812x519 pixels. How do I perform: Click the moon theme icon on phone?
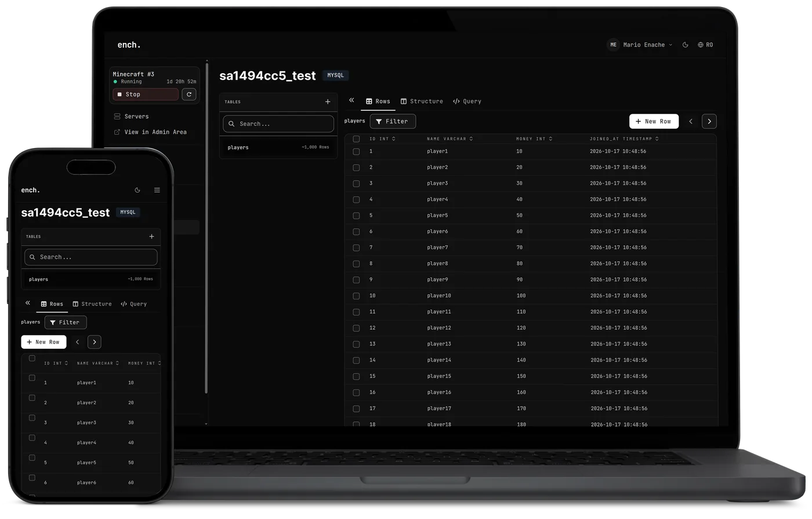tap(137, 190)
